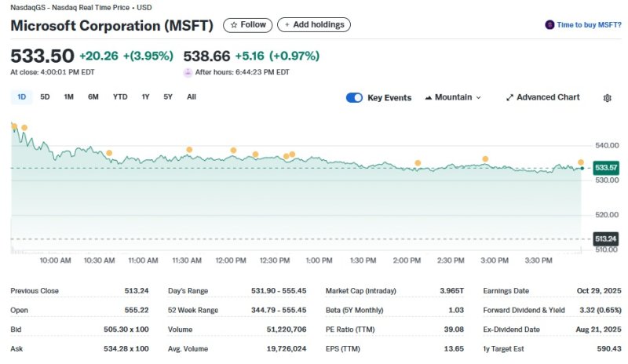Screen dimensions: 628x364
Task: Click the 513.24 previous close chart label
Action: coord(605,239)
